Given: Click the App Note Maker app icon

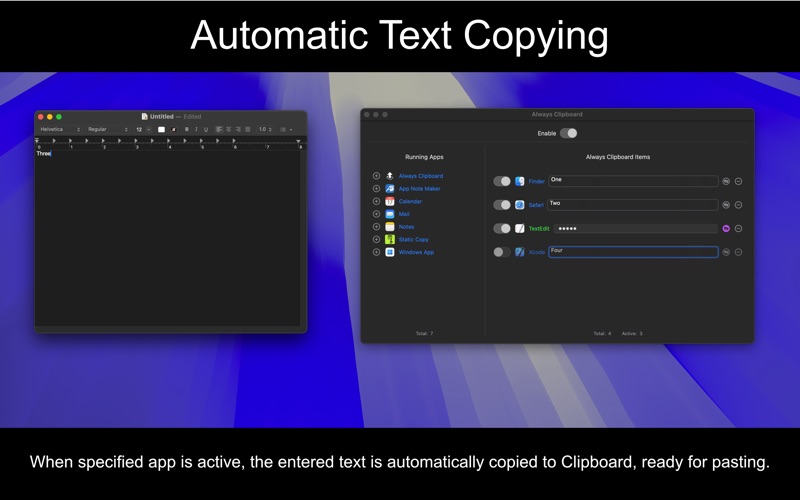Looking at the screenshot, I should (390, 188).
